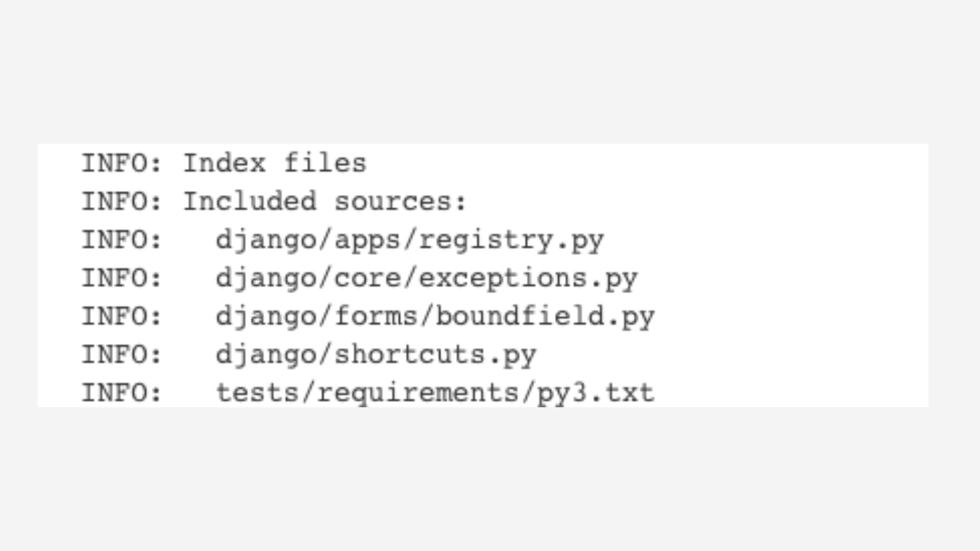Click the apps segment of the registry path
Viewport: 980px width, 551px height.
click(367, 240)
